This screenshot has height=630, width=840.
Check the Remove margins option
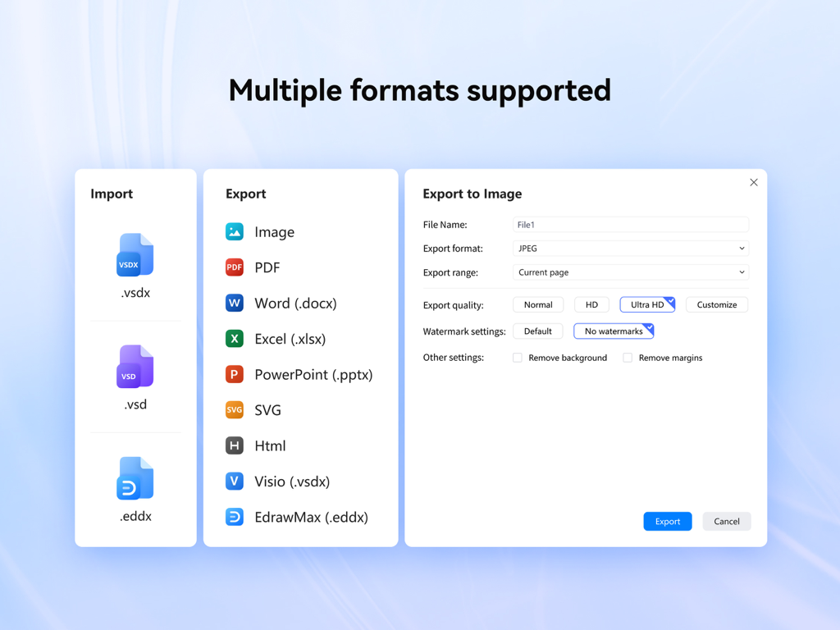click(x=628, y=358)
